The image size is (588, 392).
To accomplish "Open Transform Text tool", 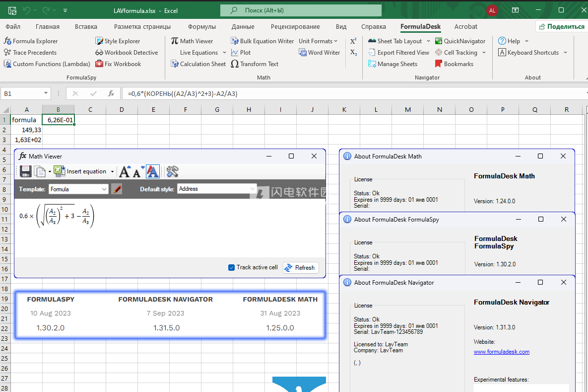I will (x=255, y=64).
